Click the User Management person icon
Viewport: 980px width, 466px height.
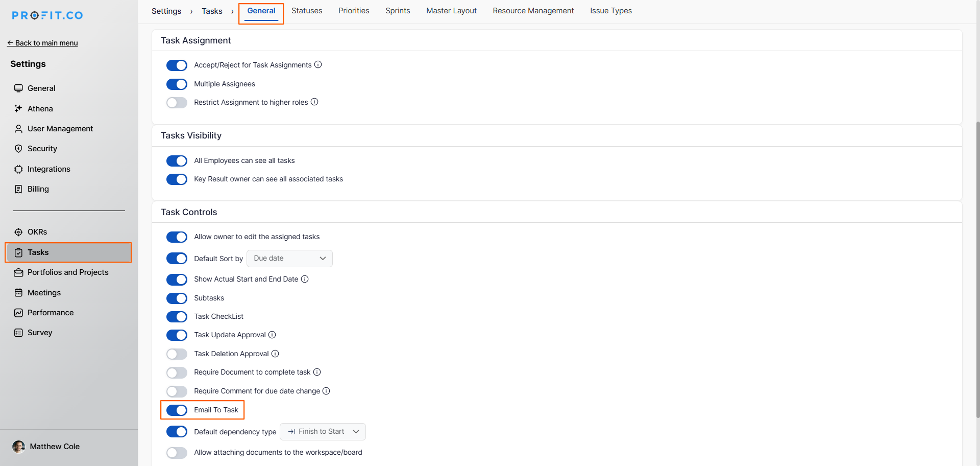tap(18, 129)
